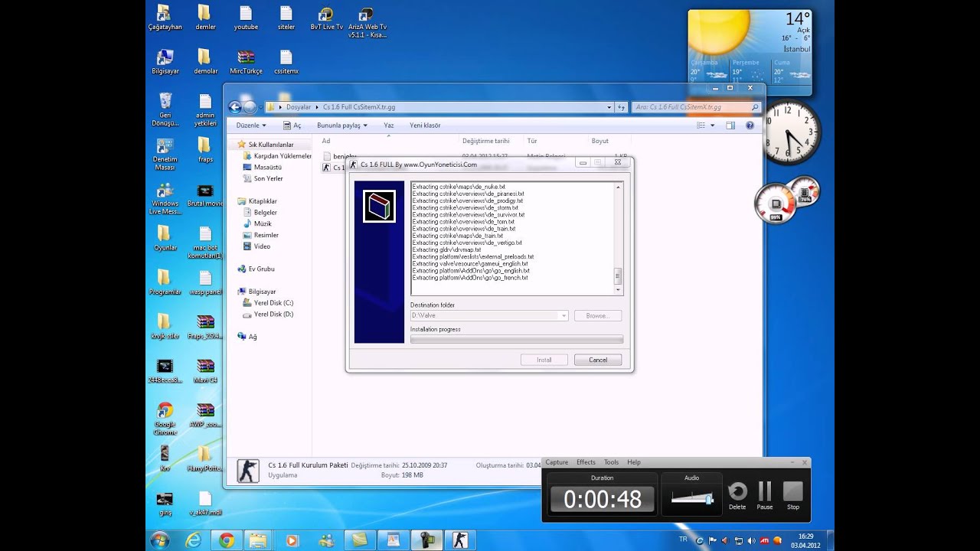Switch to Counter-Strike installer taskbar button
980x551 pixels.
coord(459,540)
